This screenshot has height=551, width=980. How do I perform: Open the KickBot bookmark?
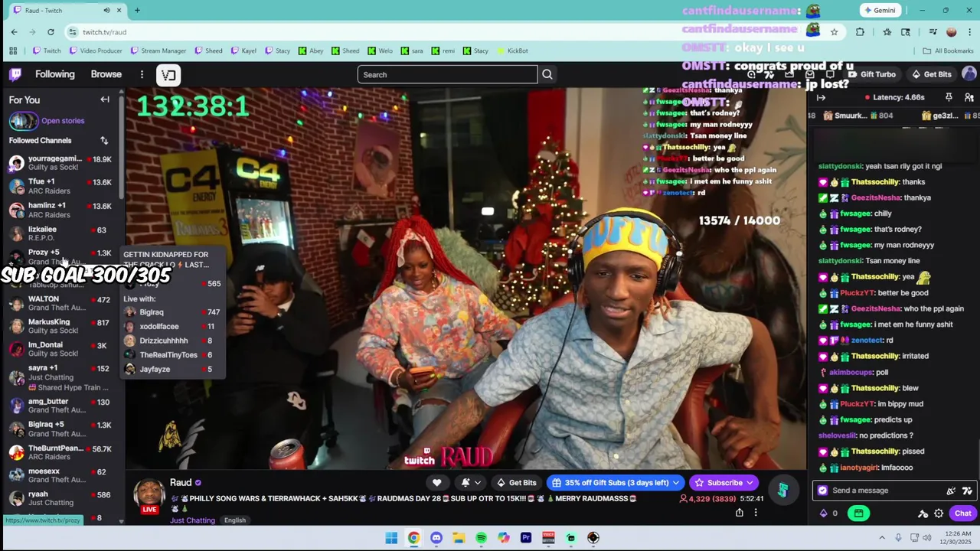coord(512,51)
